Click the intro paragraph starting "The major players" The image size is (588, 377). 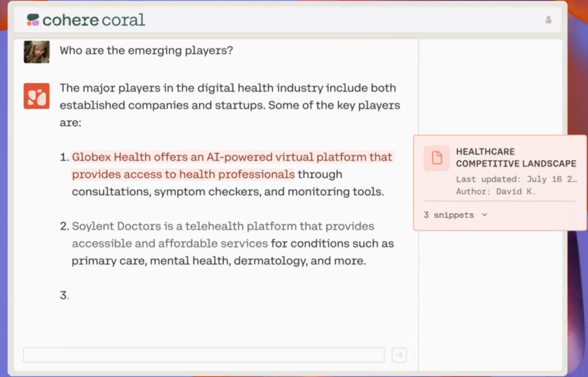[230, 105]
